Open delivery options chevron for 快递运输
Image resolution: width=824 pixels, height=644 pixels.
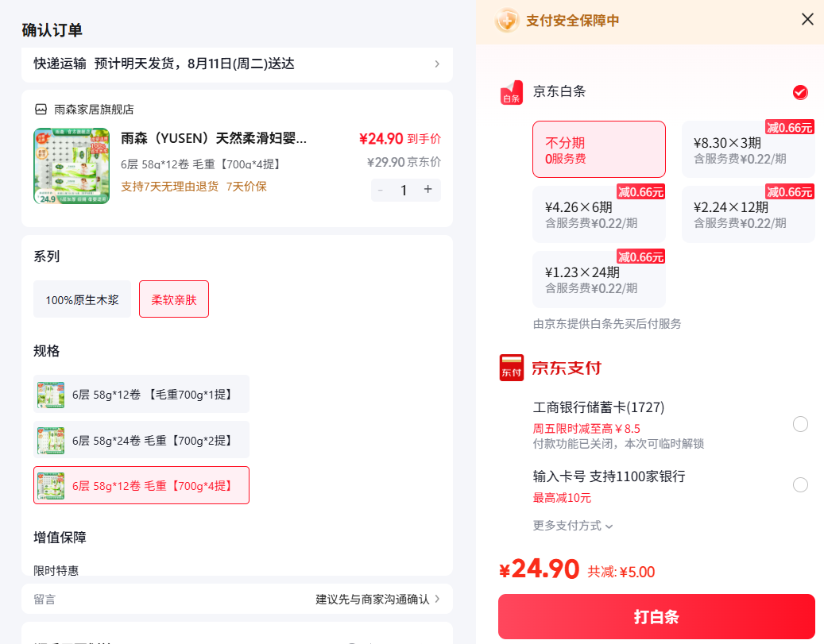coord(437,64)
